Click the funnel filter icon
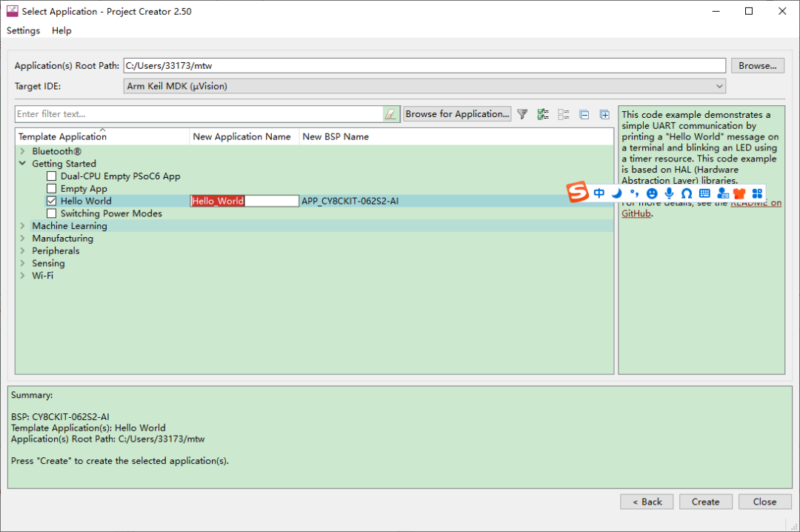 coord(522,114)
